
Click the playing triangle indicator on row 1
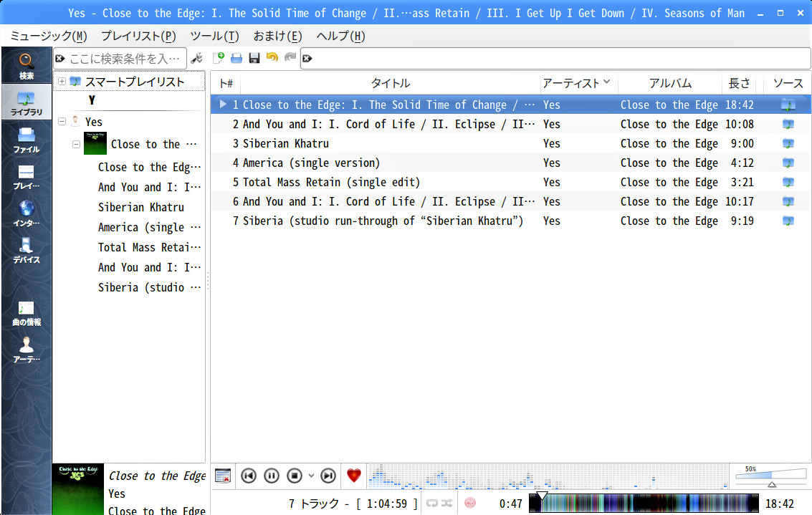(223, 105)
